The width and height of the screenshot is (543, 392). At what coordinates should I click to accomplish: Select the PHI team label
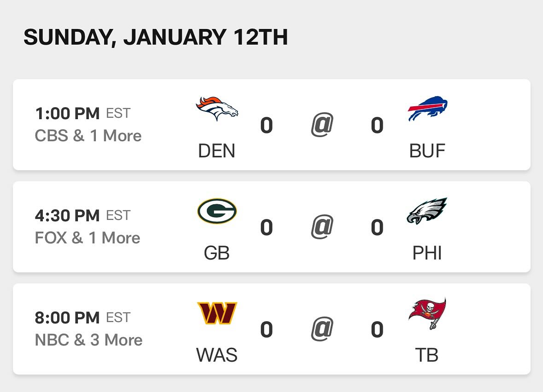427,253
